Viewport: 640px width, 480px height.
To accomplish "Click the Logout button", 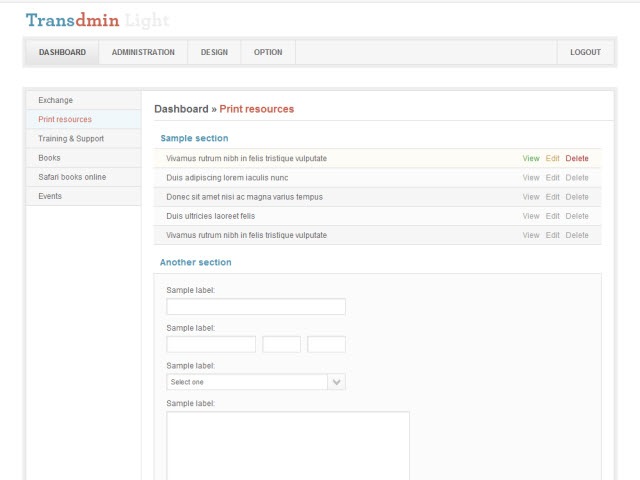I will tap(585, 53).
